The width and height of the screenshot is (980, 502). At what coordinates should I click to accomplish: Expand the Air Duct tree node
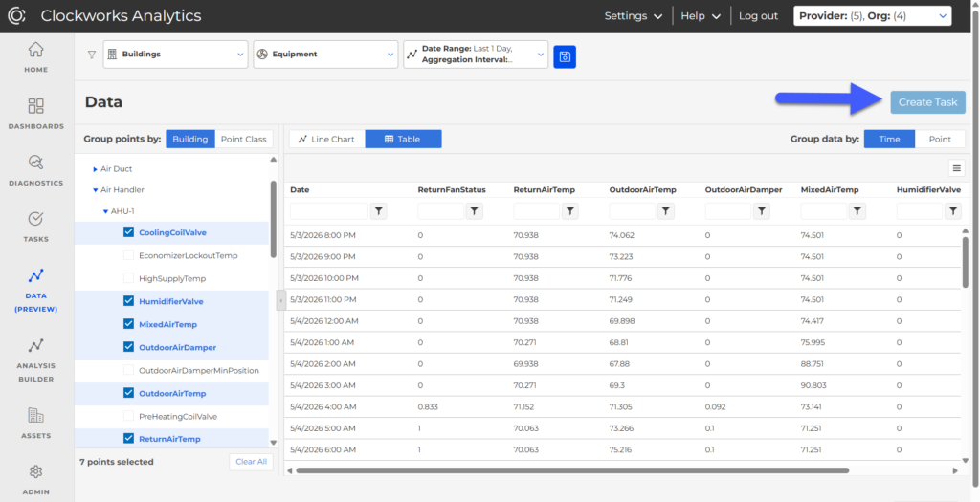95,169
